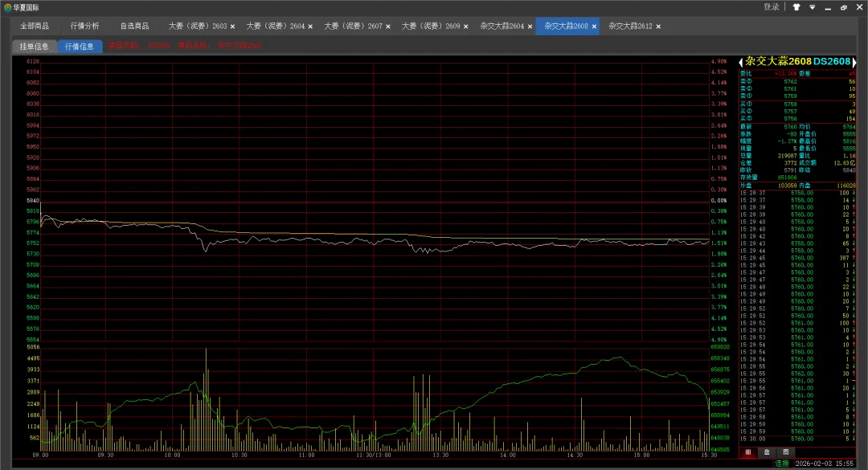The height and width of the screenshot is (470, 868).
Task: Close the 大姜（泥姜）2604 tab
Action: point(310,27)
